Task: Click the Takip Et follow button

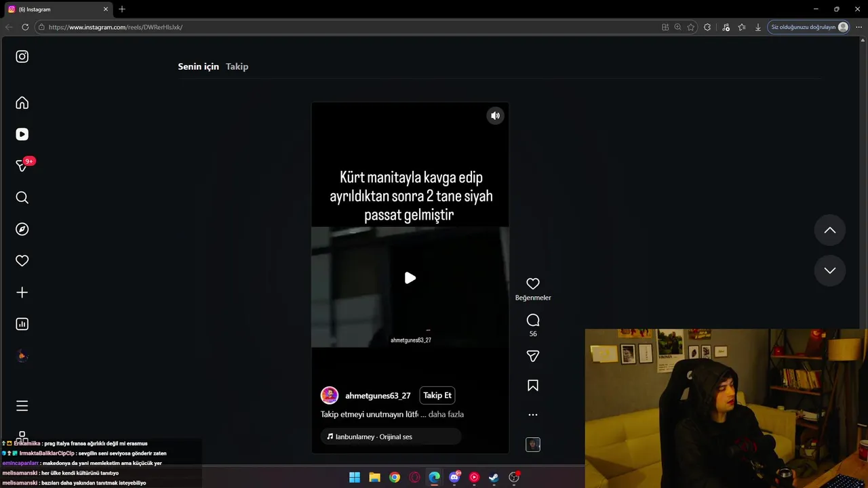Action: [437, 396]
